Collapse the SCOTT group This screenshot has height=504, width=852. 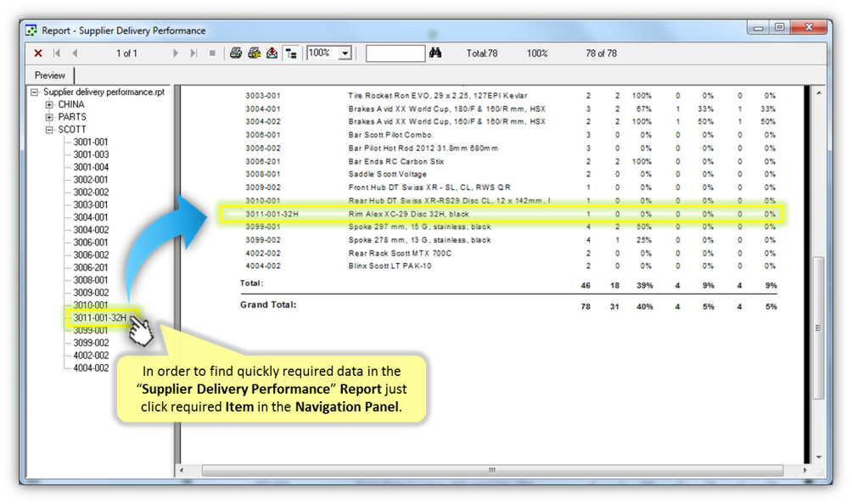[x=49, y=130]
